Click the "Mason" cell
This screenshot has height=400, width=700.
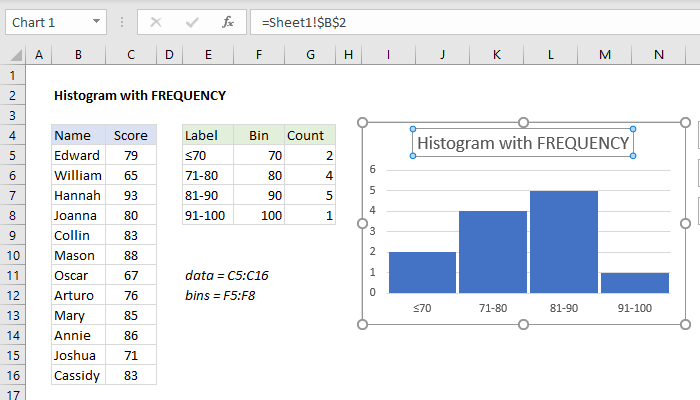click(x=79, y=255)
